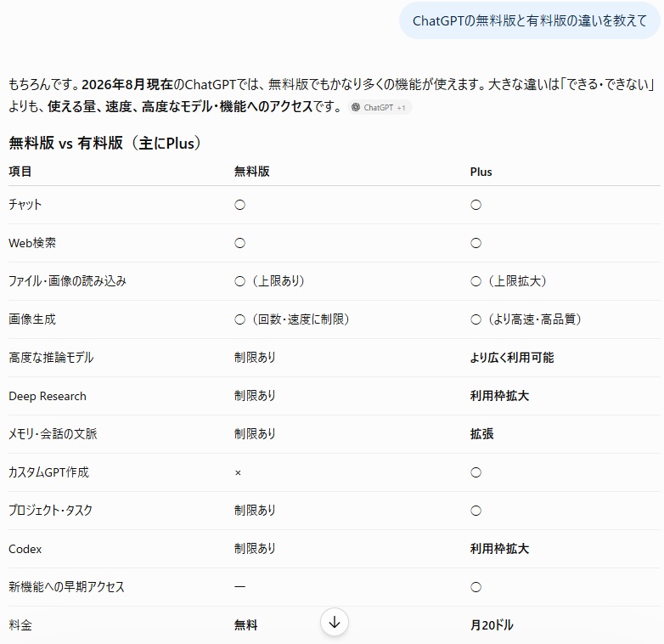Click the ChatGPT logo icon in citation chip

pyautogui.click(x=356, y=108)
